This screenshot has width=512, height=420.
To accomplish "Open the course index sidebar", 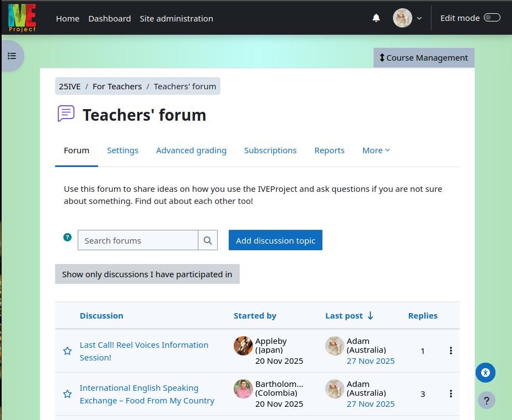I will [x=12, y=56].
